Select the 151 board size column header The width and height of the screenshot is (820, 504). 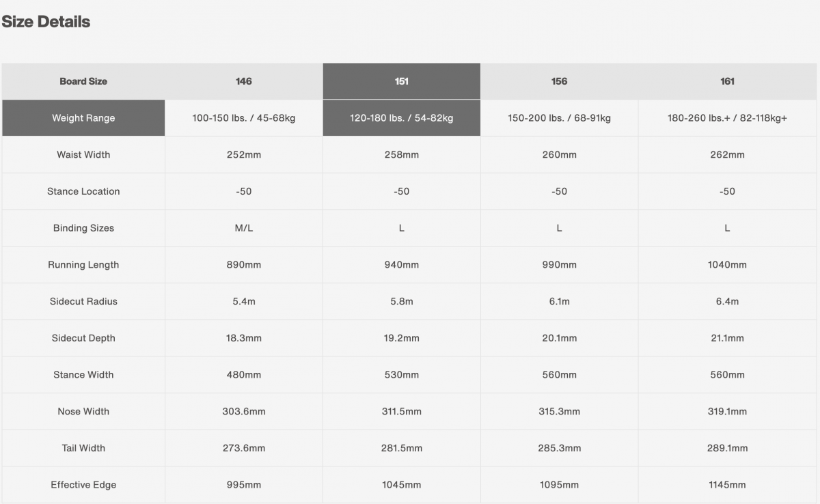(x=402, y=81)
